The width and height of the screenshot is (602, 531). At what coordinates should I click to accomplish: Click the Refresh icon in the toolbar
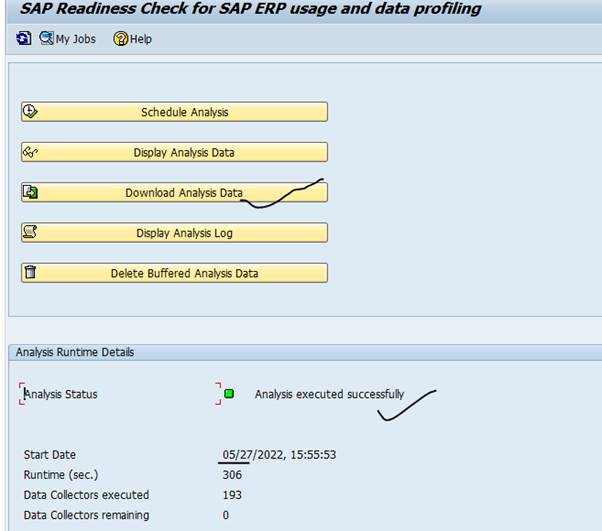click(24, 39)
